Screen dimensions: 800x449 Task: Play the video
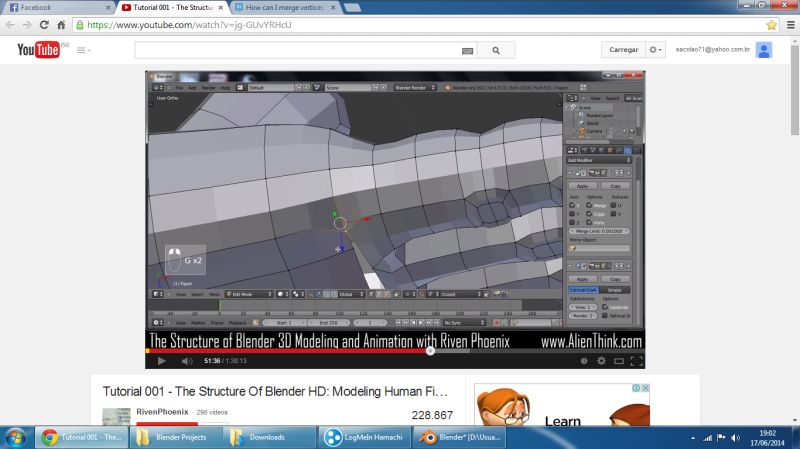[161, 361]
